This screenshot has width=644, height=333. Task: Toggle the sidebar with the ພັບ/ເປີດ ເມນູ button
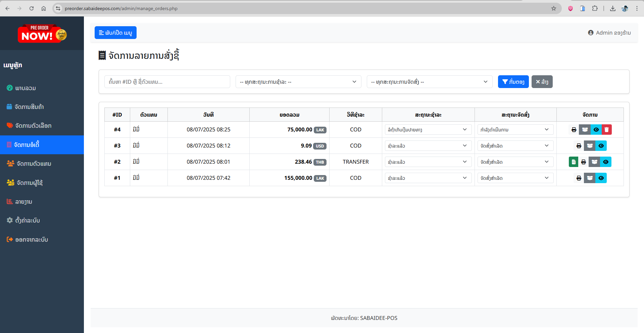pyautogui.click(x=115, y=33)
